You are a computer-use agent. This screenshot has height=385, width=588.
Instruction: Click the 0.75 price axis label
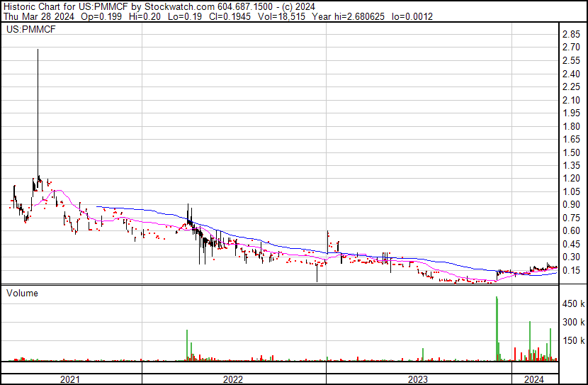pyautogui.click(x=571, y=218)
